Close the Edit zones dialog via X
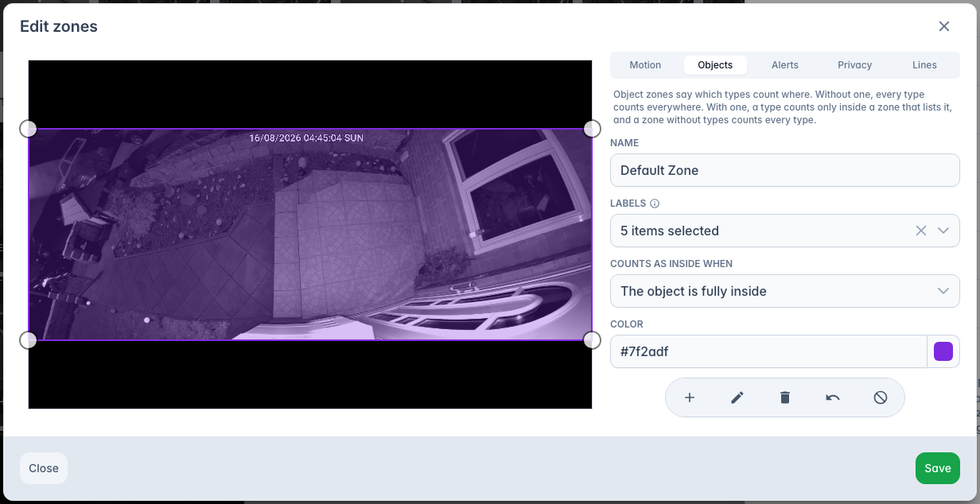 point(944,26)
